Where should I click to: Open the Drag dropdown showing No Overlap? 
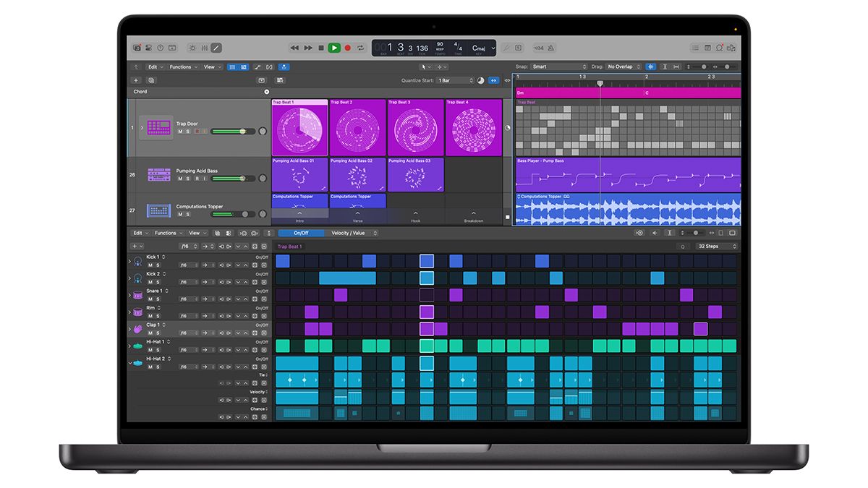[622, 66]
